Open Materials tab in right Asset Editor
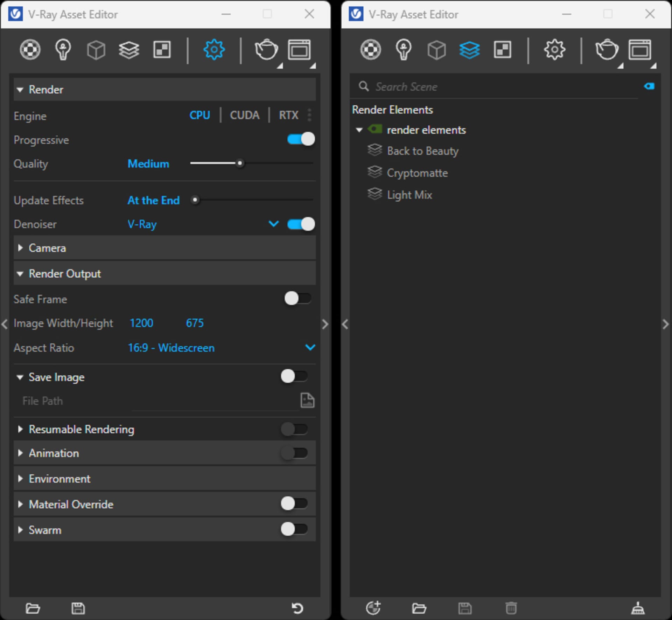This screenshot has height=620, width=672. [371, 49]
